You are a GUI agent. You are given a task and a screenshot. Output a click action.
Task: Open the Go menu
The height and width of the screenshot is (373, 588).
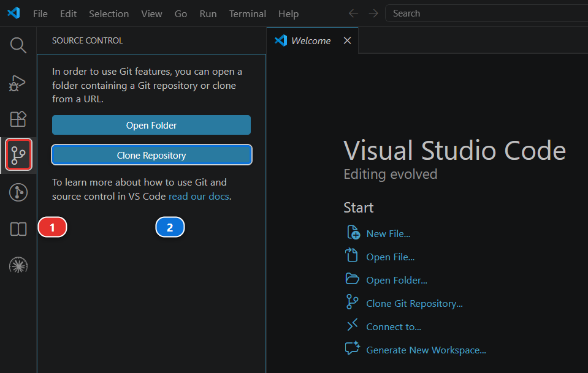[181, 14]
